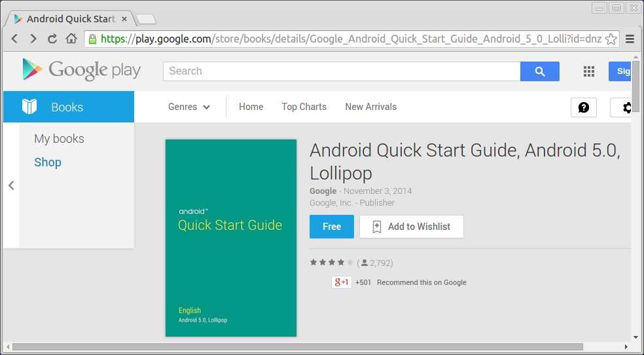Click the browser back arrow
Image resolution: width=644 pixels, height=355 pixels.
(x=15, y=39)
